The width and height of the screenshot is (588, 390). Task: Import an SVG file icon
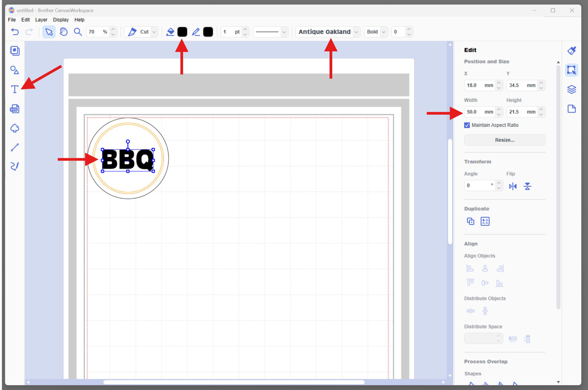pos(15,109)
